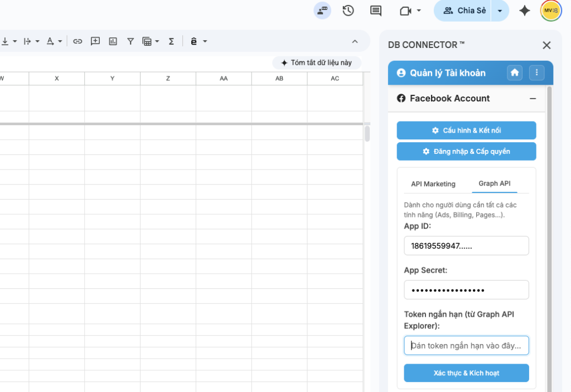Open the video call dropdown arrow

pyautogui.click(x=419, y=11)
